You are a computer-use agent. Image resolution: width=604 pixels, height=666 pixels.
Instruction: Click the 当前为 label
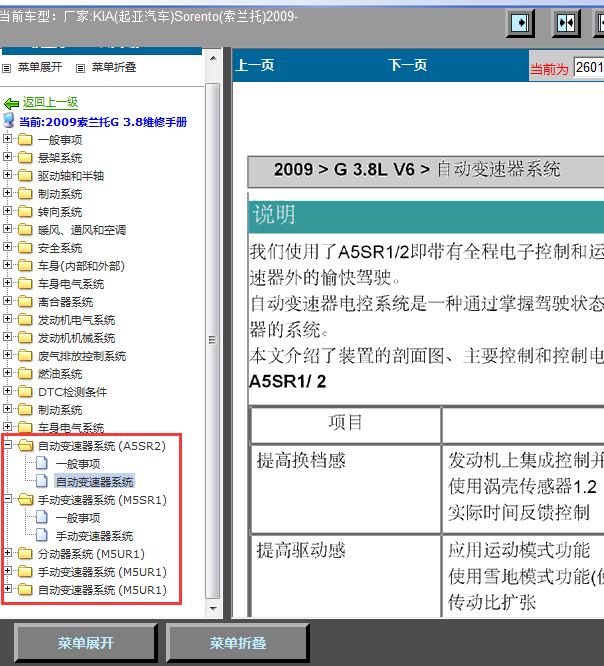549,69
